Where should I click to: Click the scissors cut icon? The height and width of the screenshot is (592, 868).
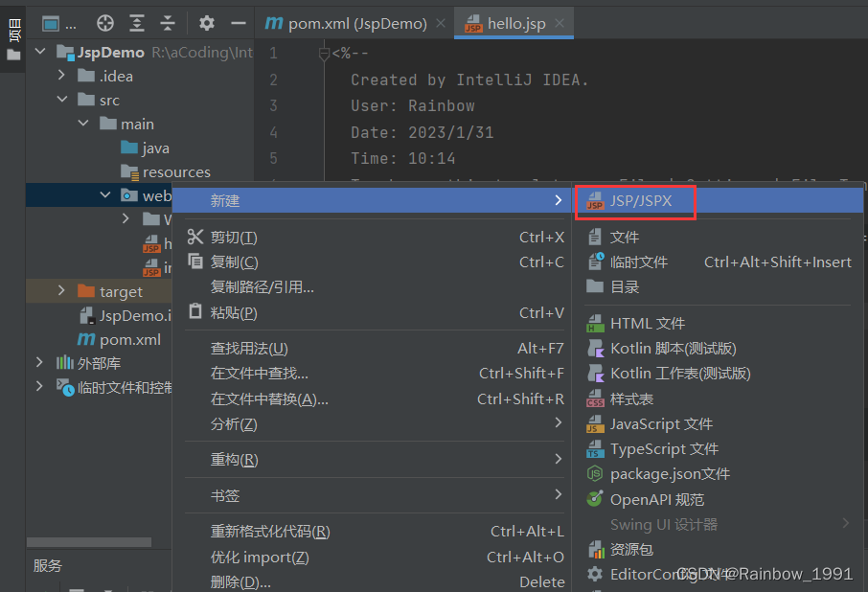click(194, 237)
